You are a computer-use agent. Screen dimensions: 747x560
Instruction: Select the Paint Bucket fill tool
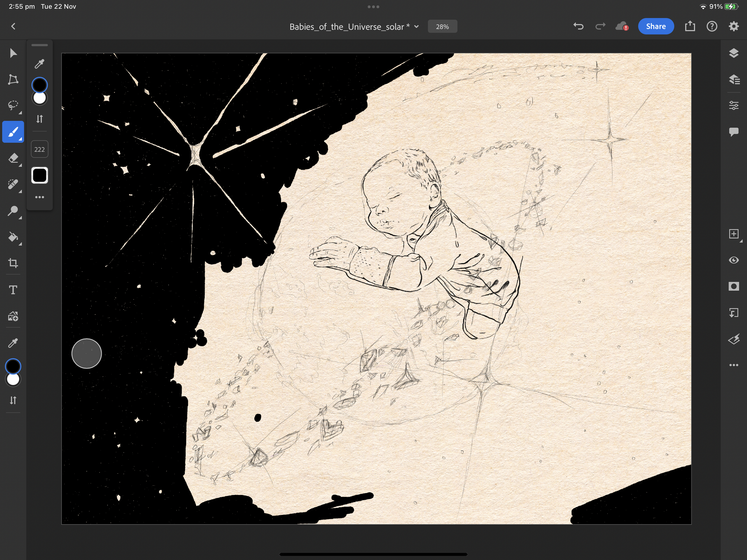(13, 237)
